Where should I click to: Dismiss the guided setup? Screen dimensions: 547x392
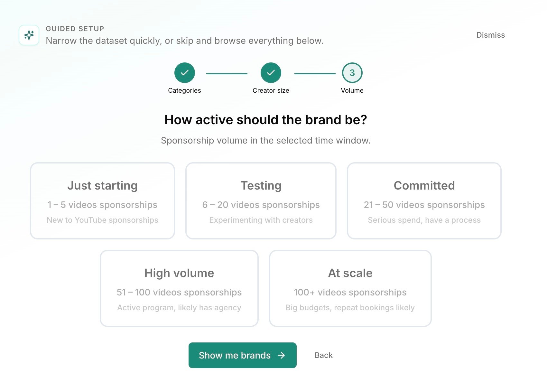pos(490,35)
